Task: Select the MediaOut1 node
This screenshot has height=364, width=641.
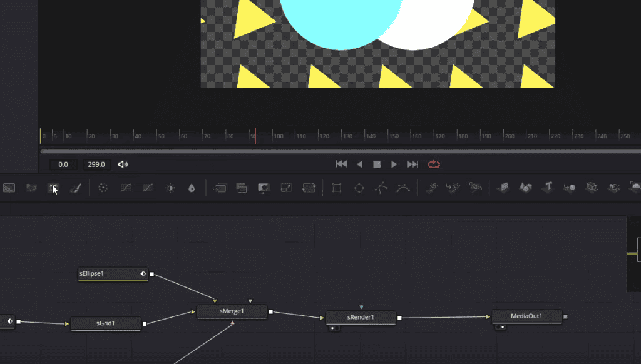Action: pos(526,316)
